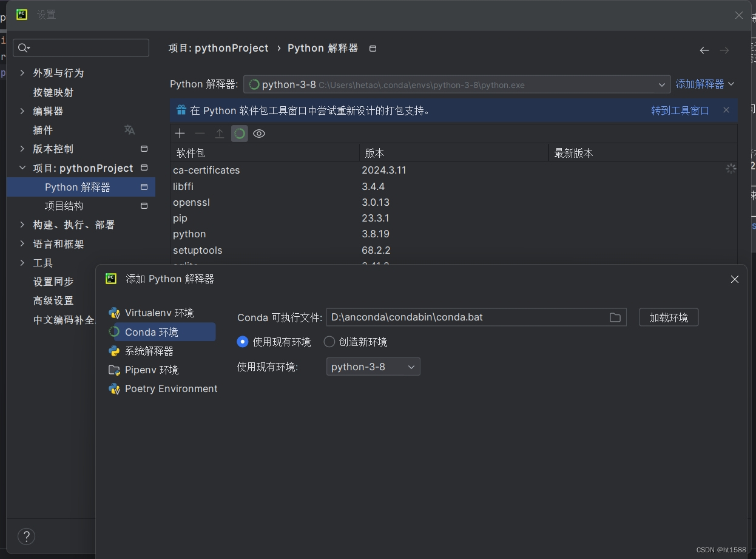Click the gift icon in the banner
The height and width of the screenshot is (559, 756).
(x=181, y=110)
